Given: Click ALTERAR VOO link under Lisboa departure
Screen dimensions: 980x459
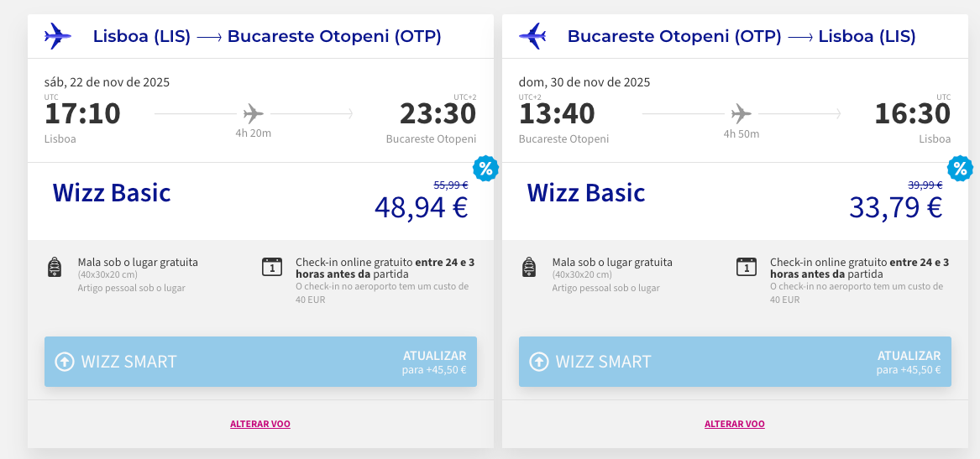Looking at the screenshot, I should coord(260,424).
